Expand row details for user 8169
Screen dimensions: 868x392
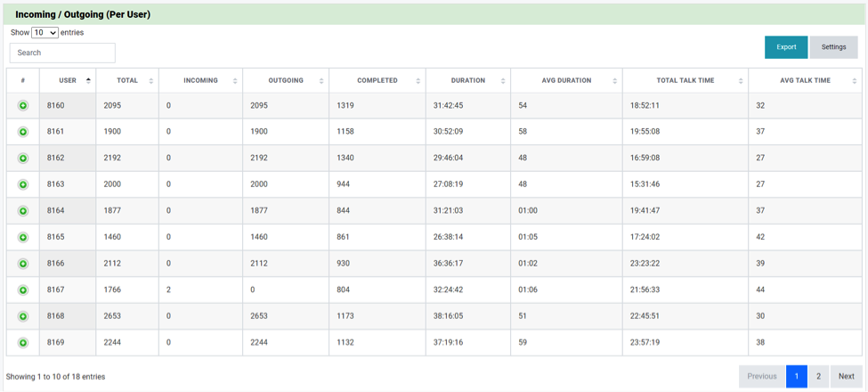point(23,343)
